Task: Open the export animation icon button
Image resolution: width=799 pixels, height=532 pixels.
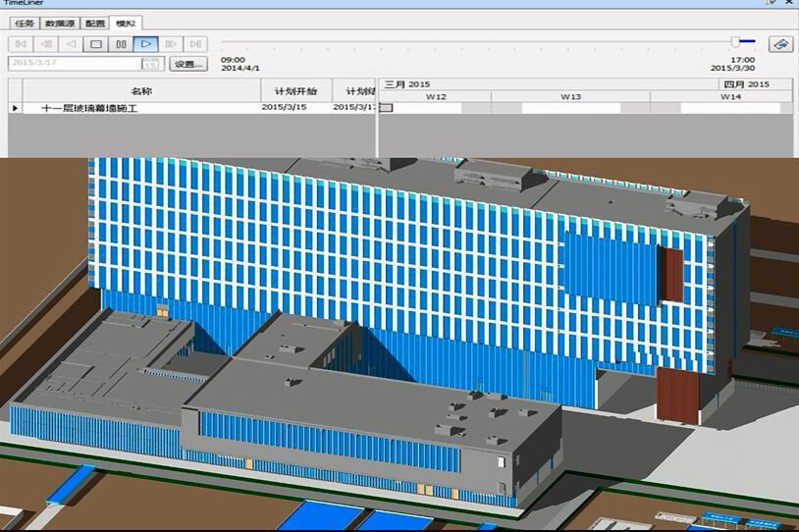Action: tap(780, 44)
